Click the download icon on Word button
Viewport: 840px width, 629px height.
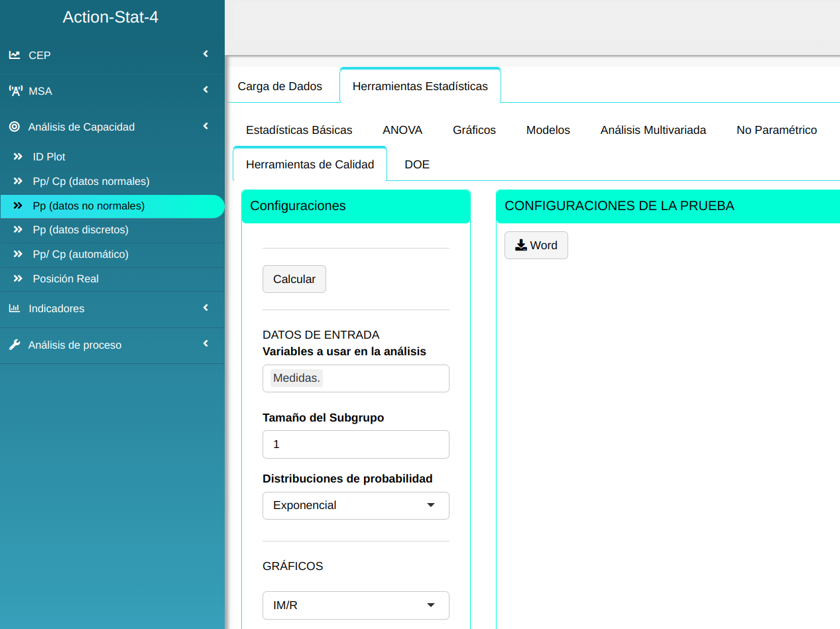tap(521, 245)
